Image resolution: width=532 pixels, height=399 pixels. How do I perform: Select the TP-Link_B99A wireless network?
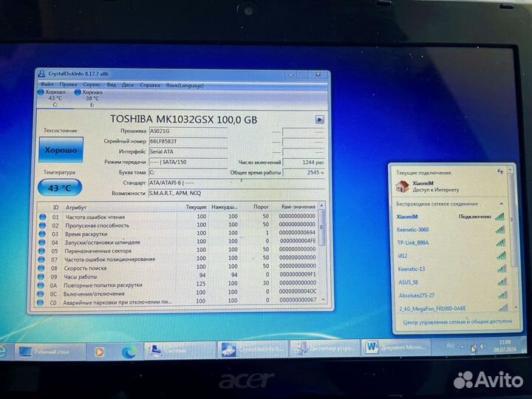451,242
